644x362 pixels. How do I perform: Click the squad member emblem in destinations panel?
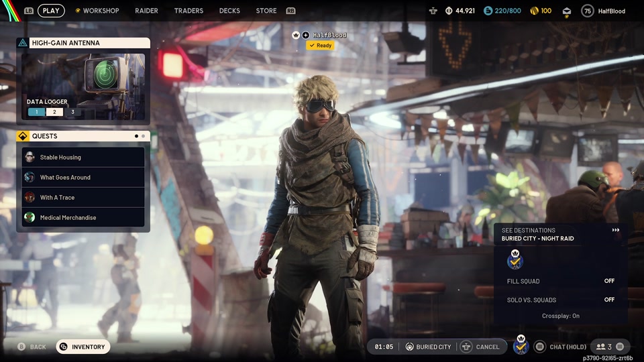[x=515, y=259]
